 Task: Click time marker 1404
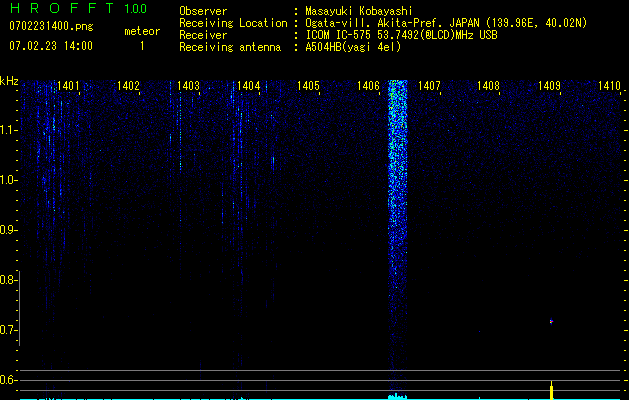(248, 86)
